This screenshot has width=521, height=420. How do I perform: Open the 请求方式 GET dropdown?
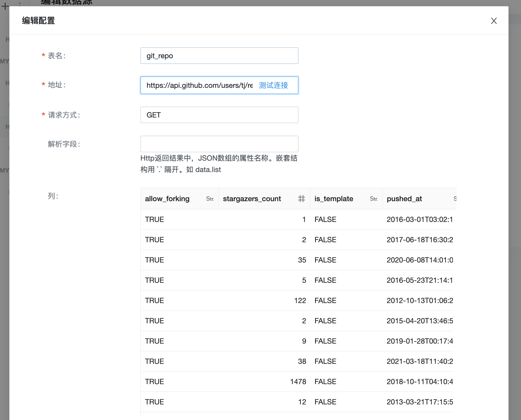(x=219, y=115)
